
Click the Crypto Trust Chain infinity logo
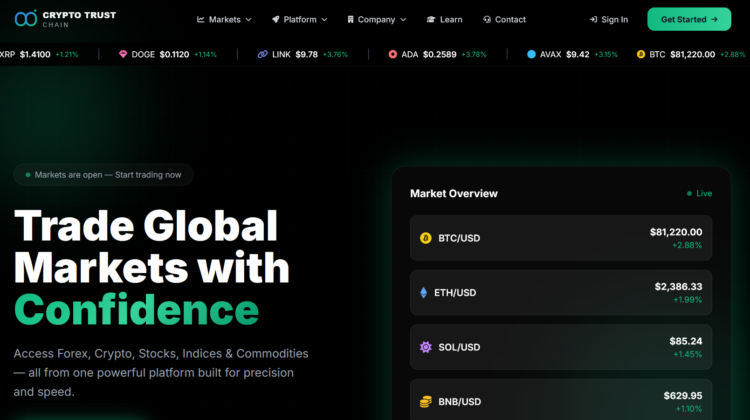[x=26, y=19]
